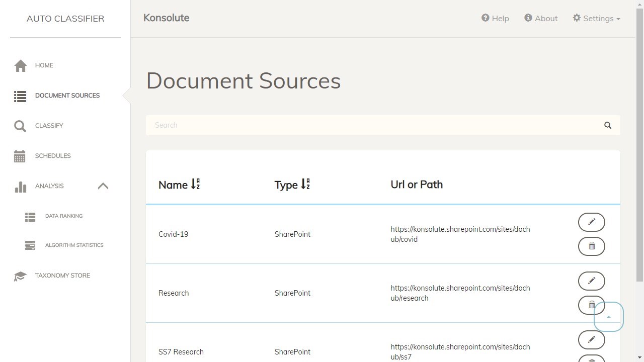
Task: Click SharePoint type in Research row
Action: (292, 293)
